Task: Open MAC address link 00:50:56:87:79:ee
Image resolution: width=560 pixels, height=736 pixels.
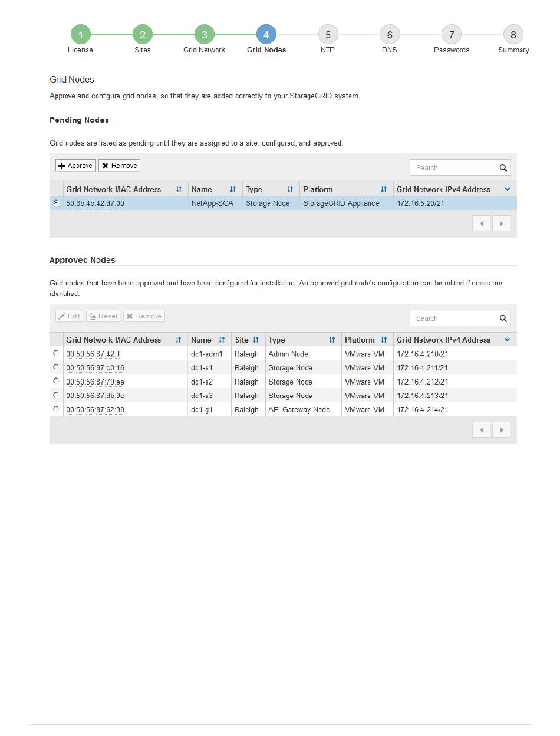Action: (x=95, y=382)
